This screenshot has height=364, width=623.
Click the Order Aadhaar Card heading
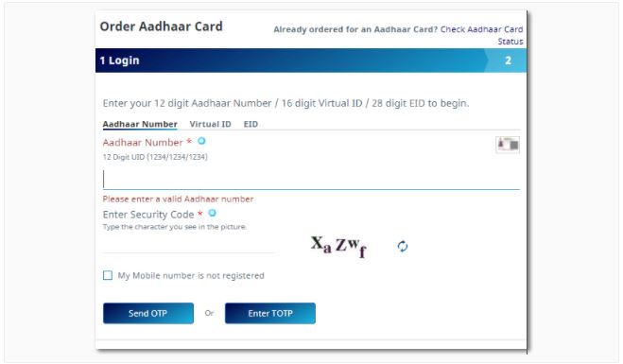pos(162,26)
